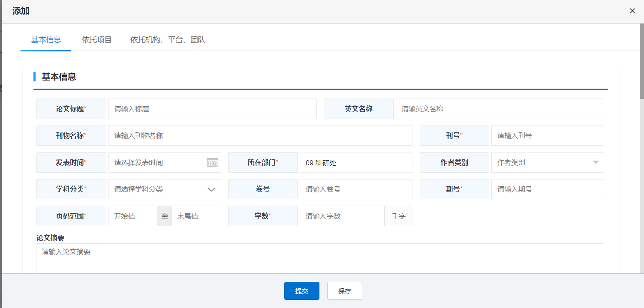
Task: Focus the 字数 input field
Action: click(x=342, y=216)
